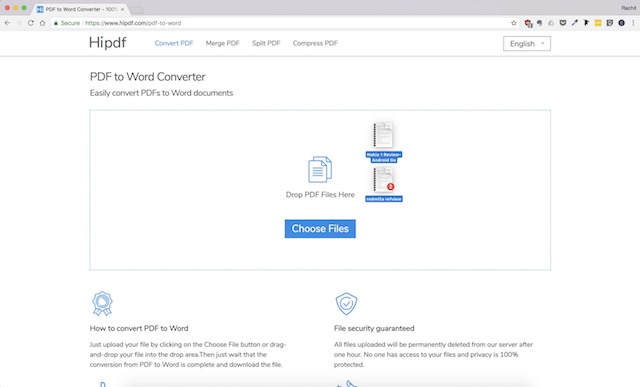
Task: Open the dark round avatar extension
Action: pyautogui.click(x=622, y=23)
